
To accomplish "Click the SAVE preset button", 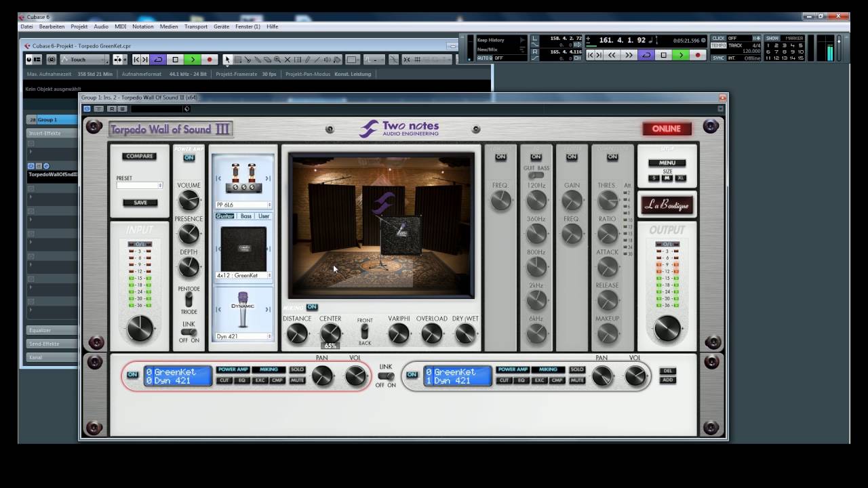I will [x=140, y=203].
